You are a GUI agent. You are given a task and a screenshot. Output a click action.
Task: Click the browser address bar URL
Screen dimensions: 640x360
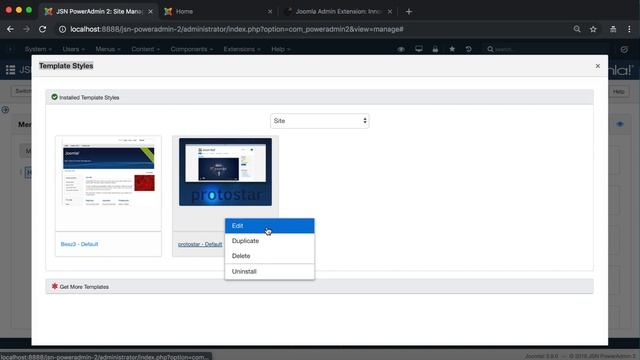click(237, 29)
